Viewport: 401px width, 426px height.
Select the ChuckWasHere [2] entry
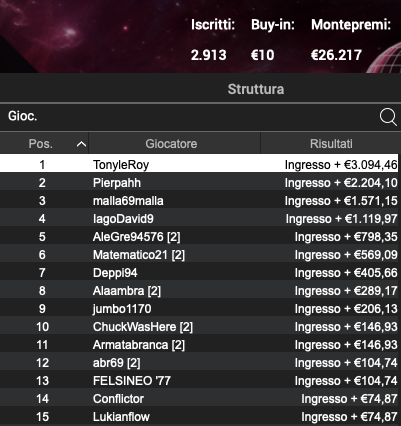coord(199,327)
